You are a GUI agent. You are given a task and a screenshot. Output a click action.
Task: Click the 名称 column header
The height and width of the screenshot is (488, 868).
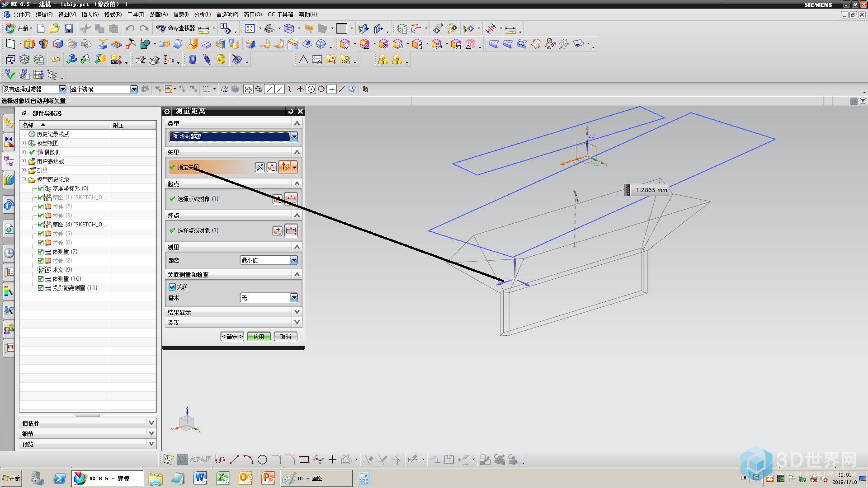click(65, 125)
